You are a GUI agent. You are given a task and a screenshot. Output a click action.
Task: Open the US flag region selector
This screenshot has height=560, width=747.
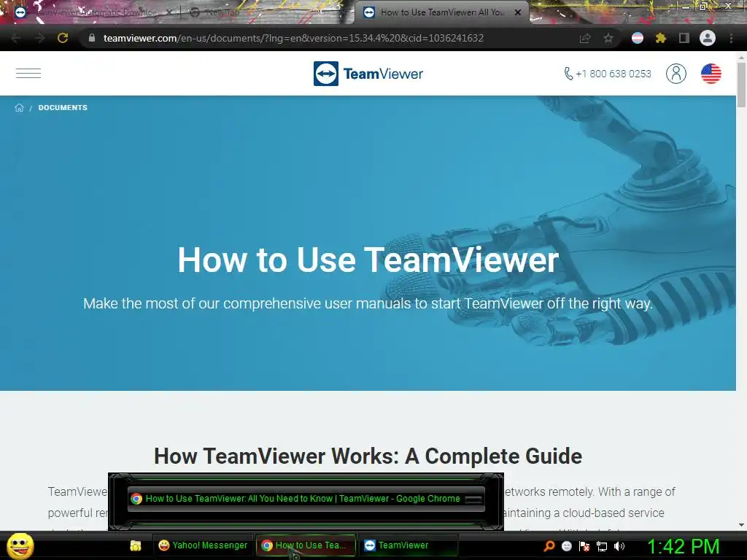(711, 74)
